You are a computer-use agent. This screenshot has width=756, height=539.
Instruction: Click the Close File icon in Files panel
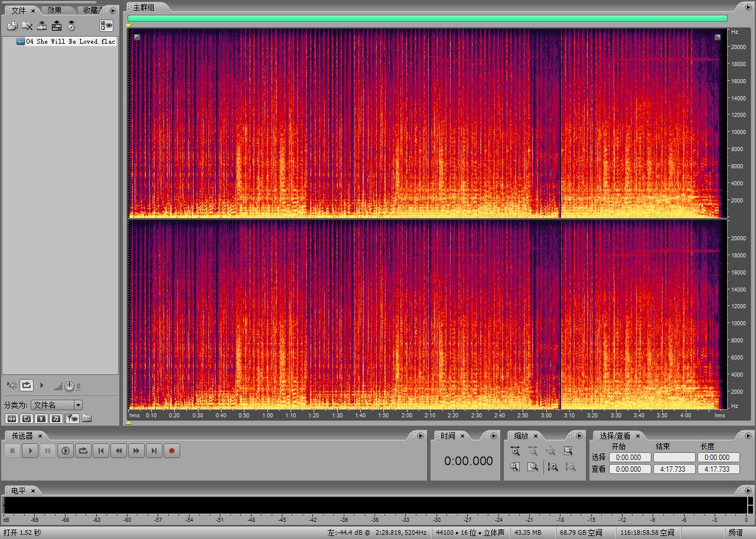[x=27, y=26]
